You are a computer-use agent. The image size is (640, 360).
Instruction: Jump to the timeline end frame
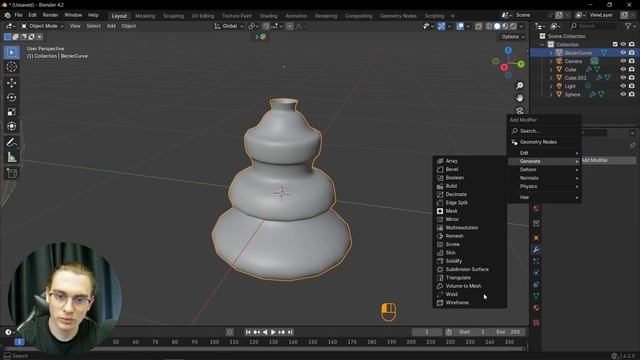[x=290, y=332]
